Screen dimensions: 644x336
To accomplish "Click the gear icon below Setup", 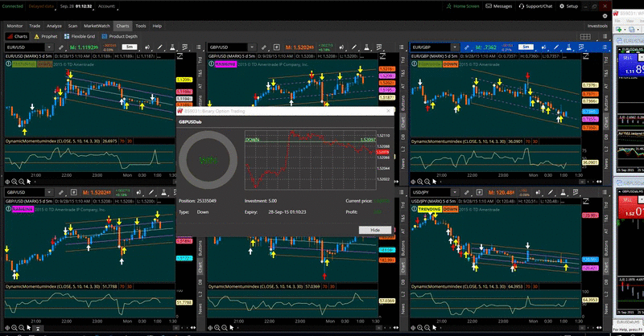I will click(x=605, y=16).
